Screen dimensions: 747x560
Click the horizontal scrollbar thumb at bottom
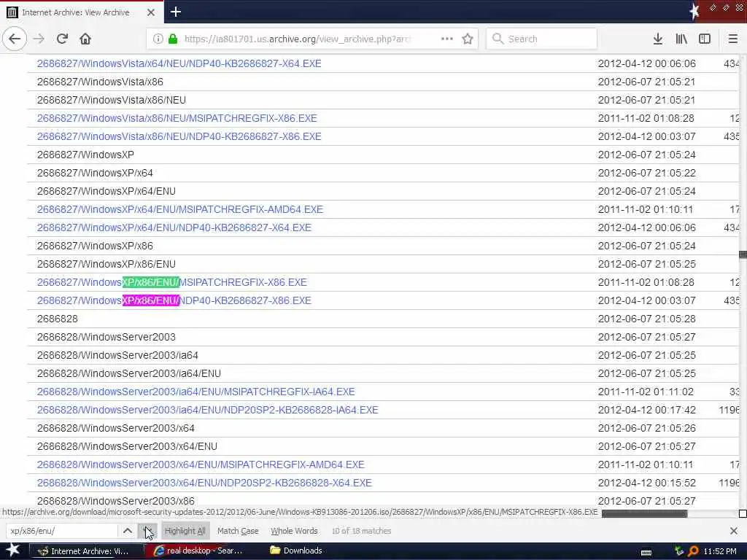(x=644, y=513)
